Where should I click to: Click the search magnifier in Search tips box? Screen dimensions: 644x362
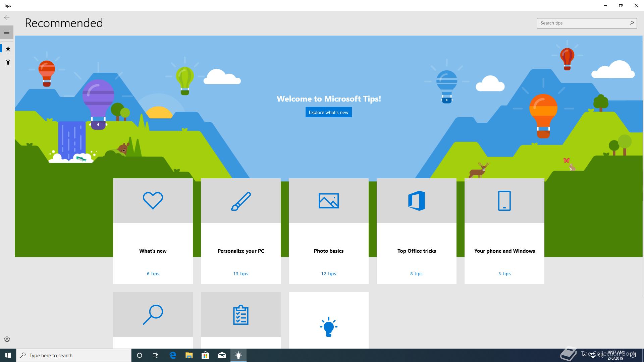pos(632,23)
